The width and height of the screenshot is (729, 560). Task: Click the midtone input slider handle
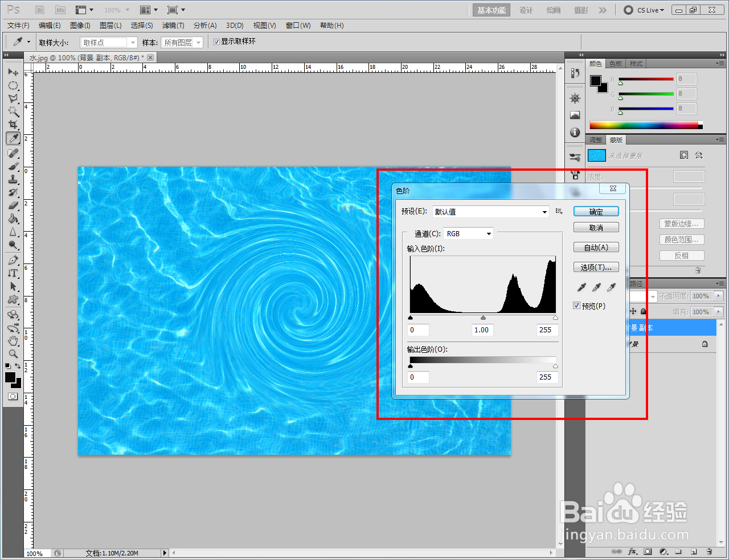point(483,318)
